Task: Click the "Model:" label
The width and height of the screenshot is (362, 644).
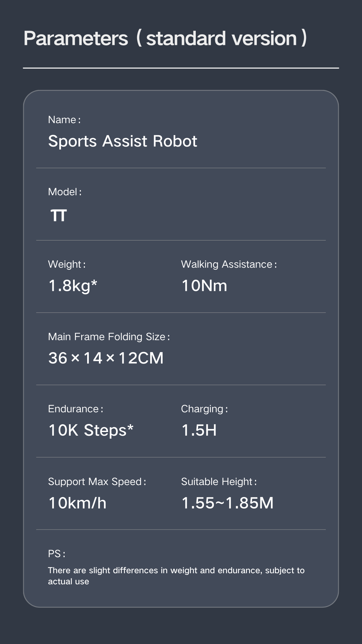Action: [65, 192]
